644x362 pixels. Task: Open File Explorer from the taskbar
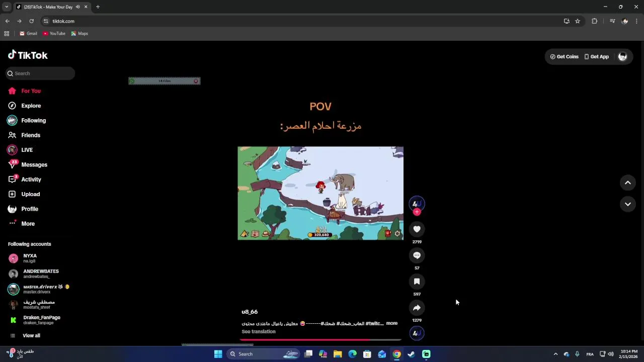(x=338, y=354)
